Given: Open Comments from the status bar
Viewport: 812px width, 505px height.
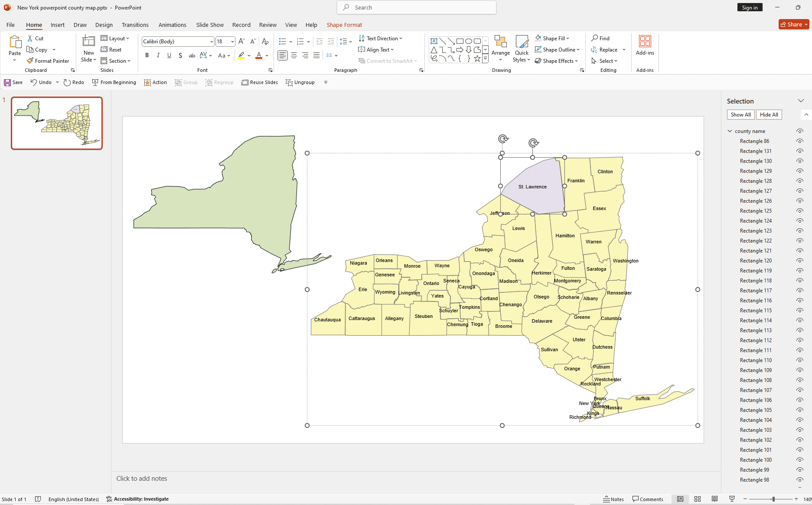Looking at the screenshot, I should pyautogui.click(x=648, y=499).
